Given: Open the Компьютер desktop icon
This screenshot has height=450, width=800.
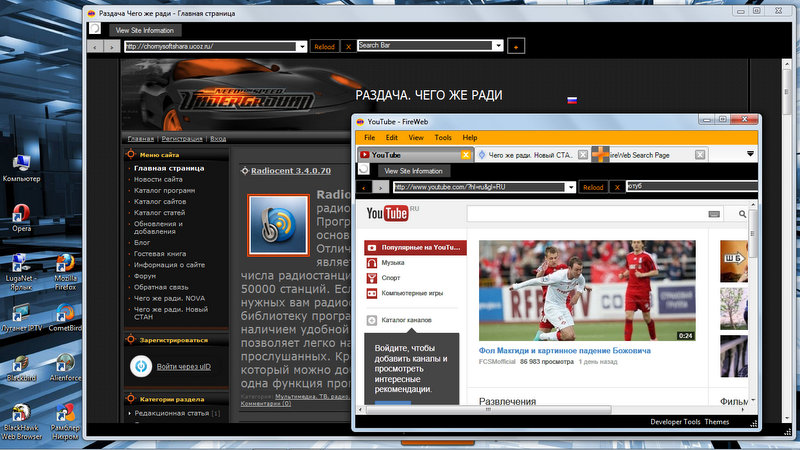Looking at the screenshot, I should [21, 168].
